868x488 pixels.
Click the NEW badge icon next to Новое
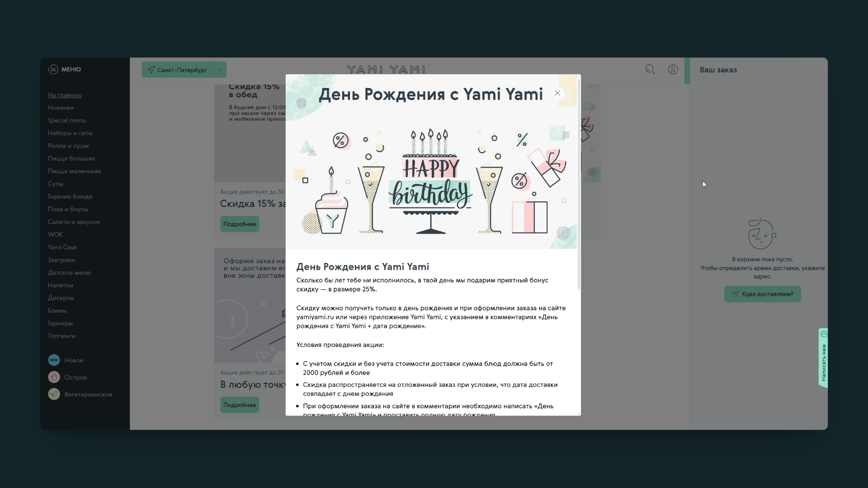53,360
